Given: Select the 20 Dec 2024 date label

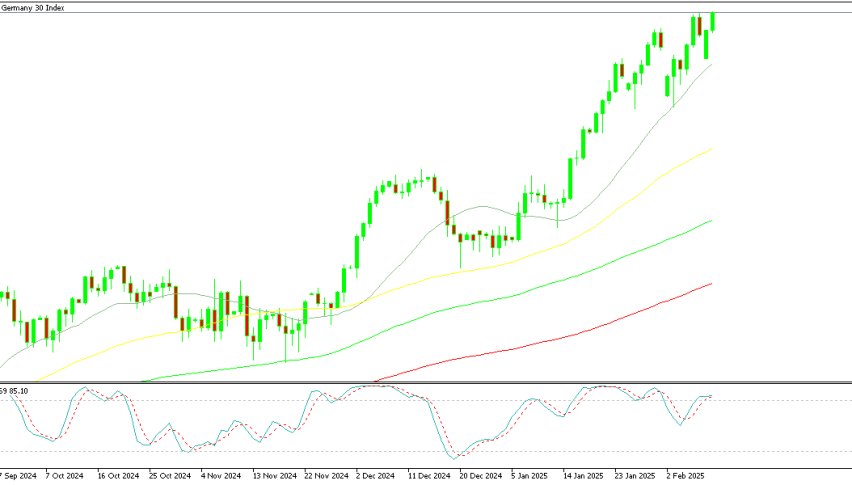Looking at the screenshot, I should tap(480, 476).
